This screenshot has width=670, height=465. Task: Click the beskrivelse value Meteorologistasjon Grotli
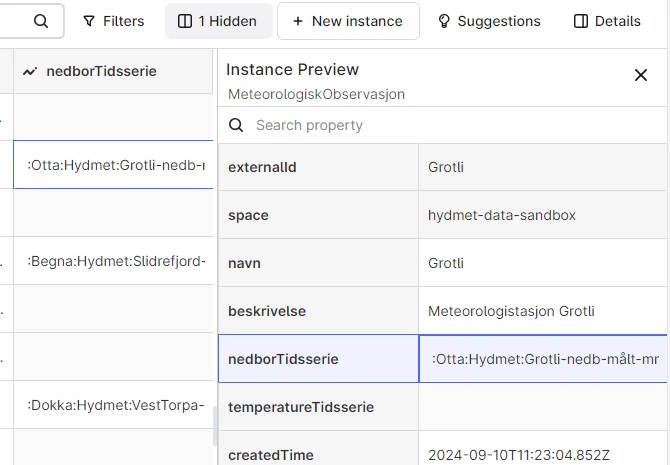(x=510, y=311)
